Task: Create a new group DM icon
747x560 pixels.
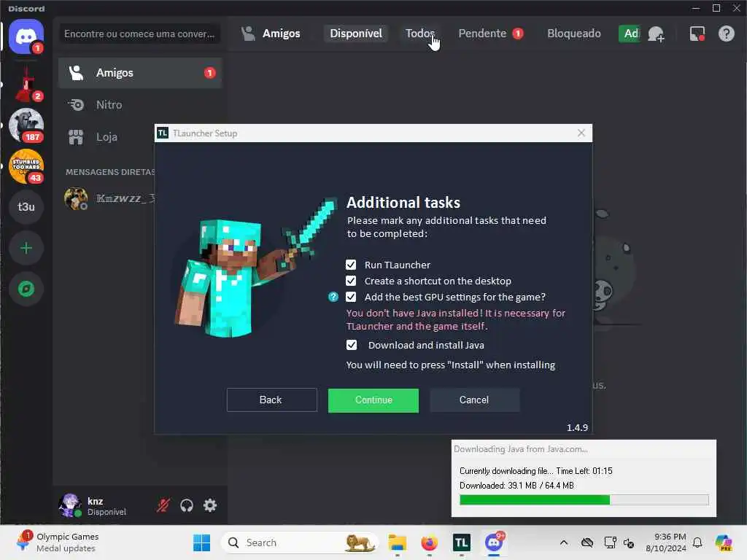Action: point(656,34)
